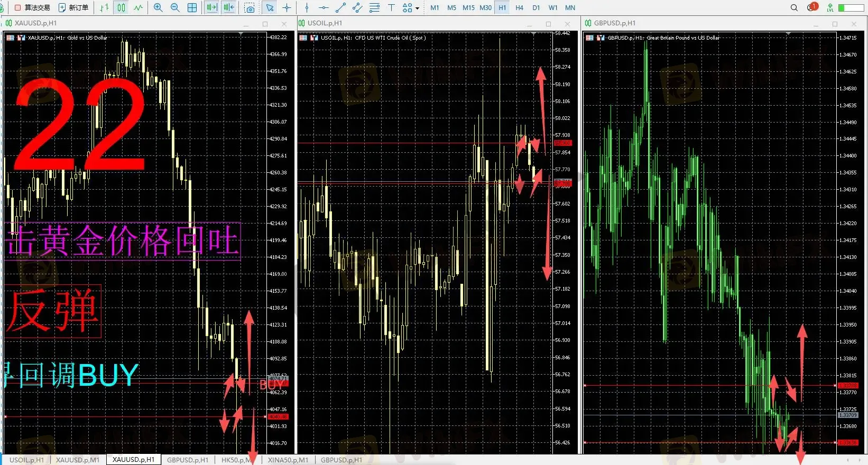Select the arrow cursor tool
This screenshot has height=465, width=868.
point(270,7)
